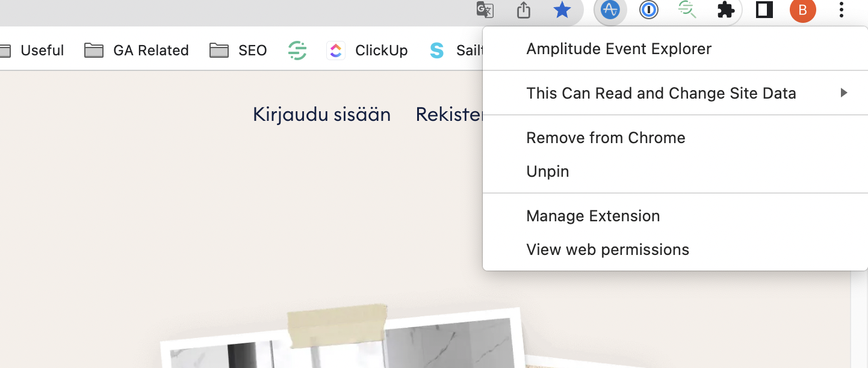
Task: Click the Google Translate icon in address bar
Action: (x=485, y=10)
